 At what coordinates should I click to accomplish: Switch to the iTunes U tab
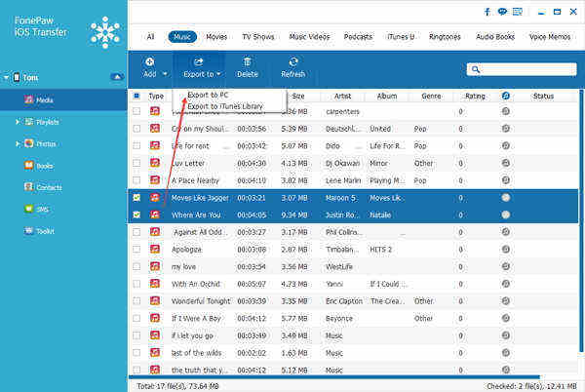[401, 36]
